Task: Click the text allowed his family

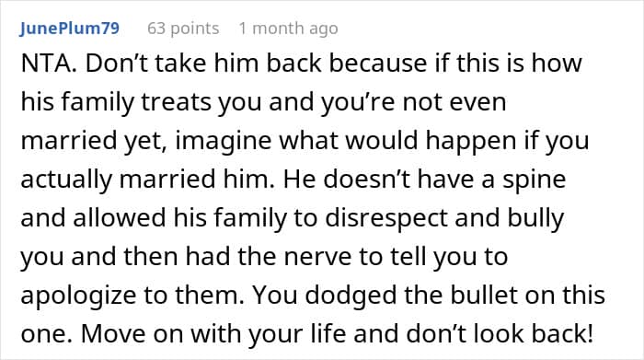Action: (x=180, y=217)
